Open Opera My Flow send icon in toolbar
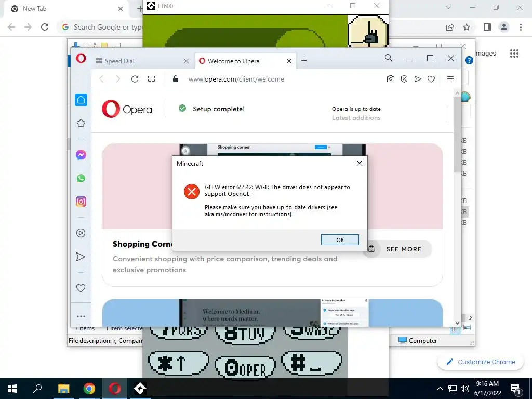This screenshot has width=532, height=399. tap(418, 79)
